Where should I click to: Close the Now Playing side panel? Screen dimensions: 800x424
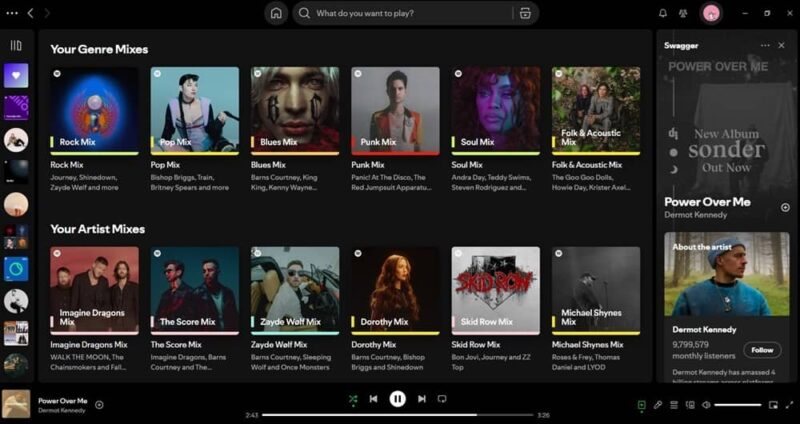click(781, 45)
